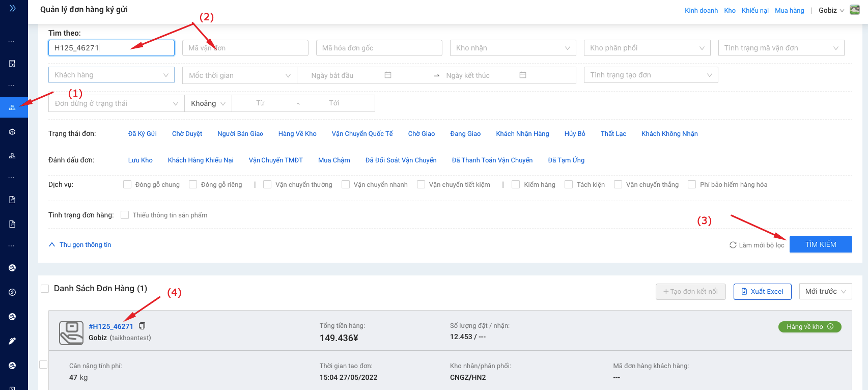Viewport: 868px width, 390px height.
Task: Click the pencil edit icon in sidebar
Action: (12, 341)
